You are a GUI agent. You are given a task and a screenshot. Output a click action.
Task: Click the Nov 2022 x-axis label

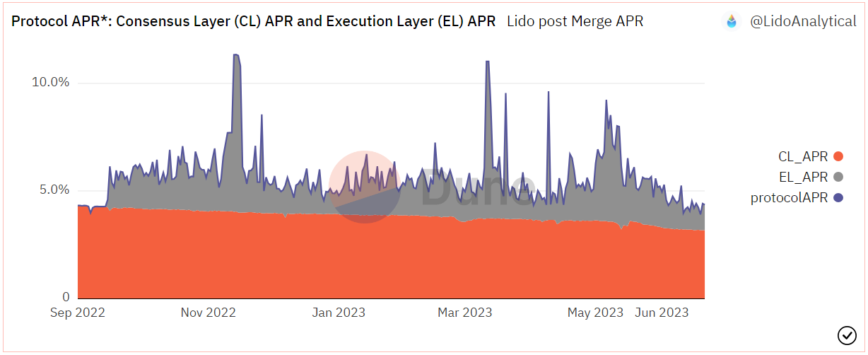[209, 313]
